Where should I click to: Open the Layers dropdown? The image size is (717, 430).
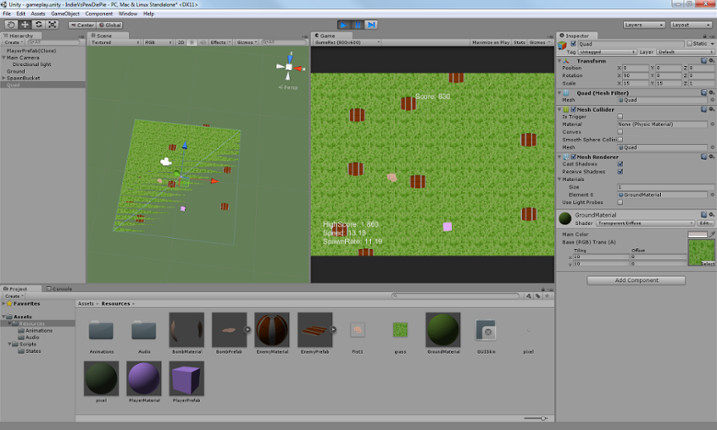pos(643,24)
